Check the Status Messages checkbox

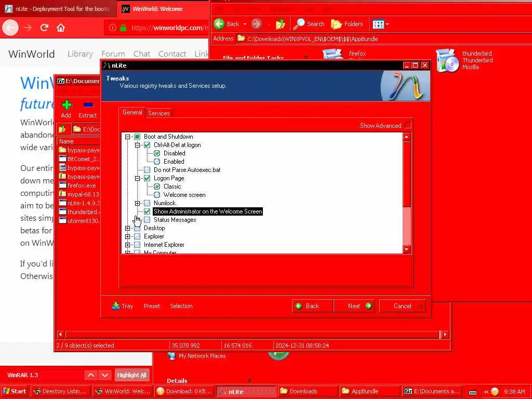pyautogui.click(x=147, y=220)
